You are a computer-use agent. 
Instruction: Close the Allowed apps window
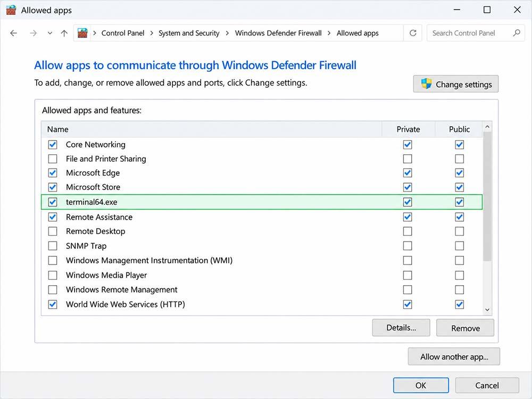point(517,10)
